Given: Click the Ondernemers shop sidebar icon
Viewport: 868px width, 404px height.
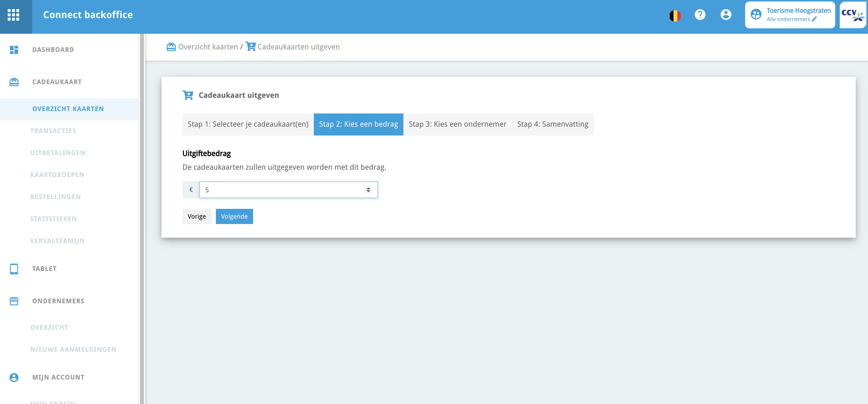Looking at the screenshot, I should click(14, 301).
